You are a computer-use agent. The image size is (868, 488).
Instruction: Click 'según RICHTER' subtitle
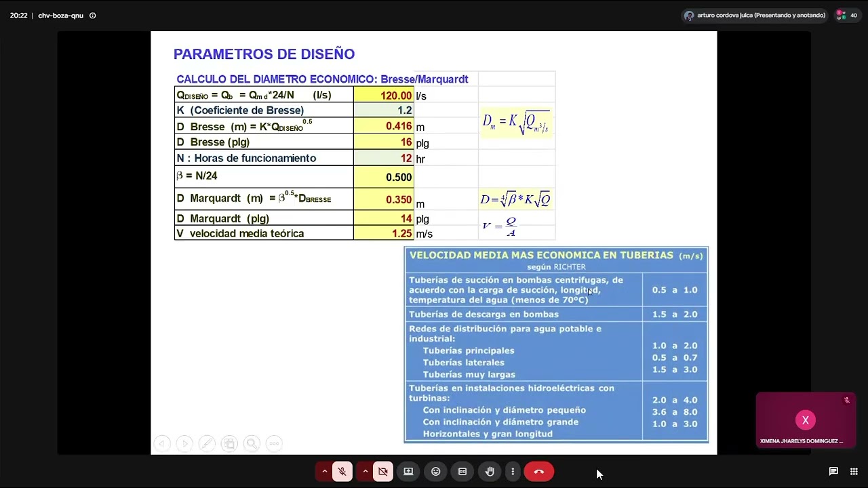[x=556, y=267]
